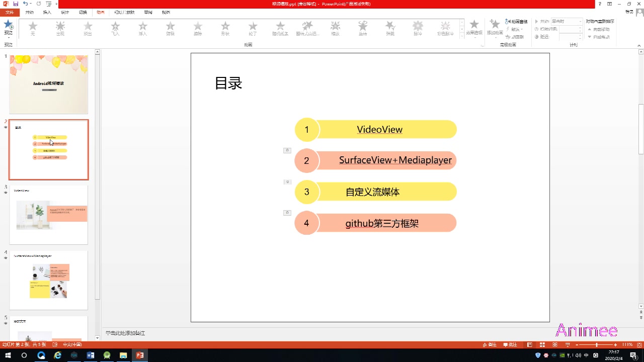Switch to the Slide Show ribbon tab
Image resolution: width=644 pixels, height=362 pixels.
[123, 12]
